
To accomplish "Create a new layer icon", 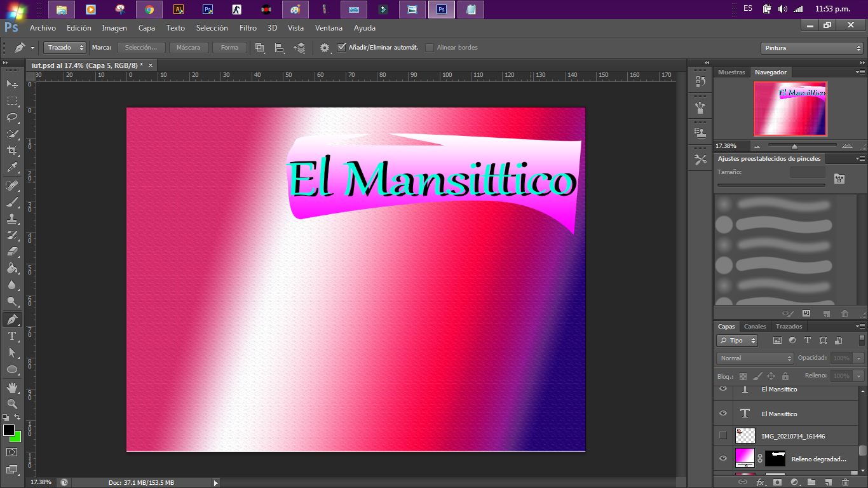I will point(829,482).
